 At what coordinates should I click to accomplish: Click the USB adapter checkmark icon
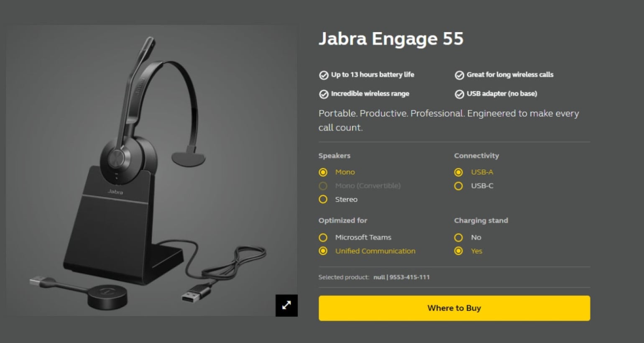(x=459, y=94)
